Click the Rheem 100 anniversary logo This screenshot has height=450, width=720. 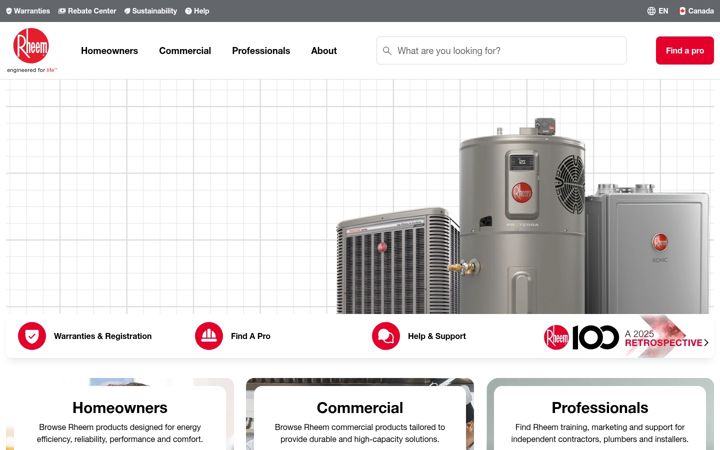click(x=581, y=338)
